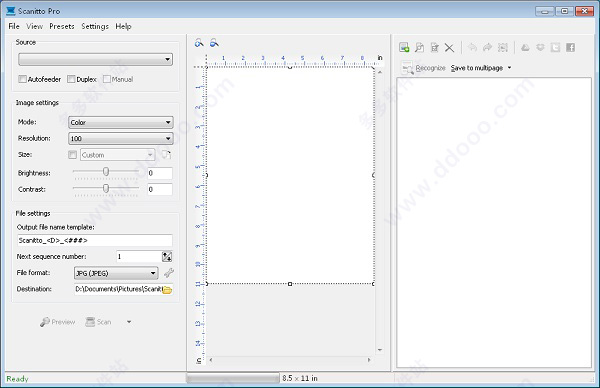Click the Contrast value field

click(x=160, y=189)
